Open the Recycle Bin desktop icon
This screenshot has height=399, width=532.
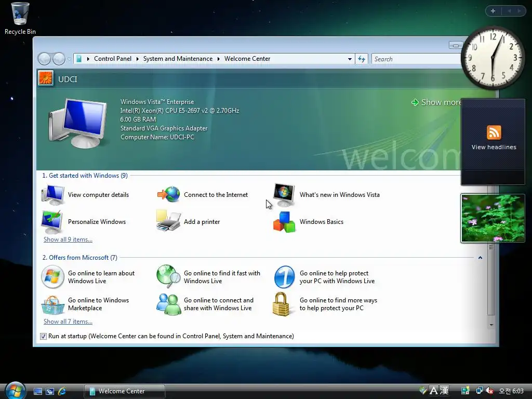pos(20,18)
